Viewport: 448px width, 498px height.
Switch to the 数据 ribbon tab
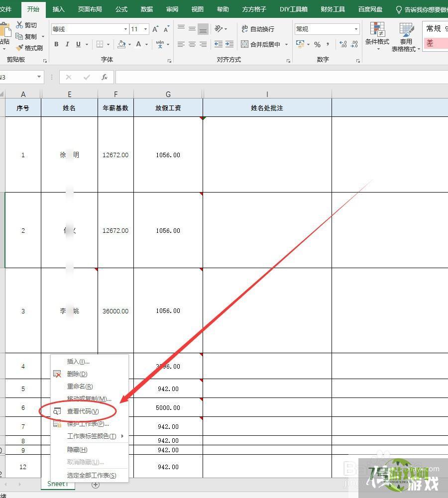(x=147, y=9)
